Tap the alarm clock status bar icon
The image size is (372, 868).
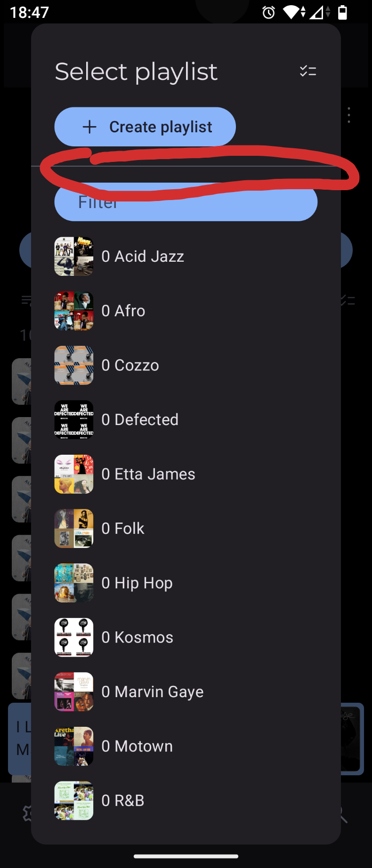tap(268, 12)
